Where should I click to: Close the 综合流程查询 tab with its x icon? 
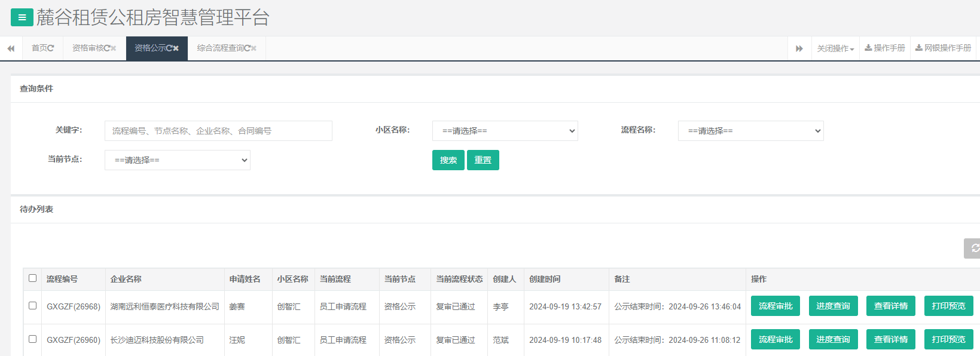254,48
